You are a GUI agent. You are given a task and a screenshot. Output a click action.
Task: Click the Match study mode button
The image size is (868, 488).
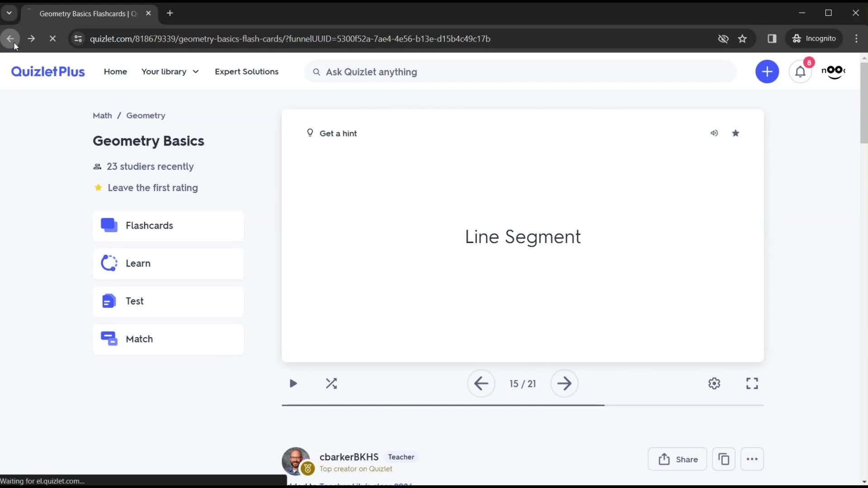click(x=170, y=338)
